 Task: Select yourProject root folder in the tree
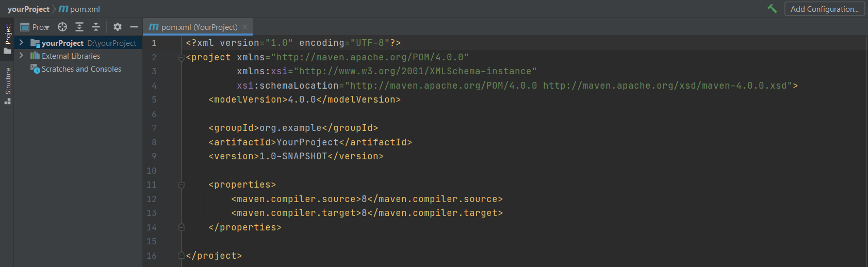(x=78, y=43)
